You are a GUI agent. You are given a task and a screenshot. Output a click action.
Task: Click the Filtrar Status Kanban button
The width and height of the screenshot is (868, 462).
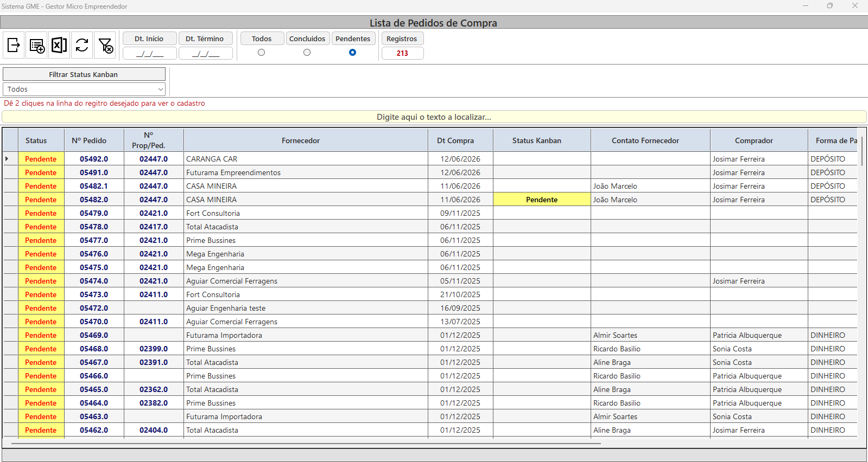tap(84, 74)
